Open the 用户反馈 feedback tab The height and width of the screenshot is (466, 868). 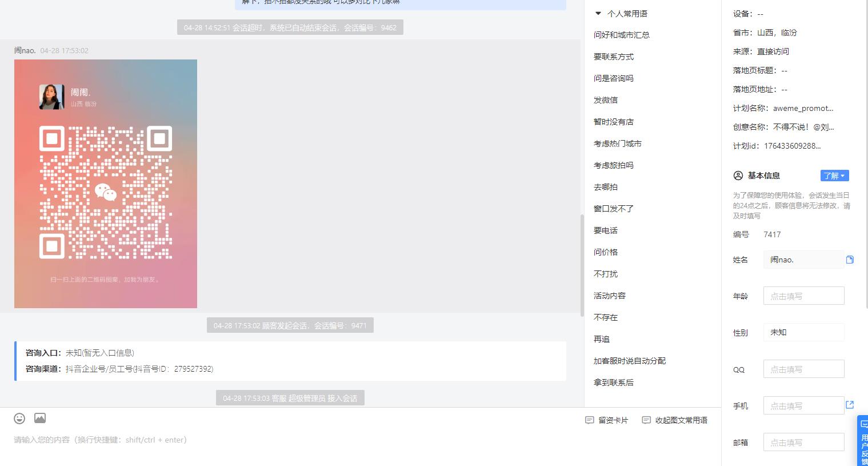[x=863, y=441]
